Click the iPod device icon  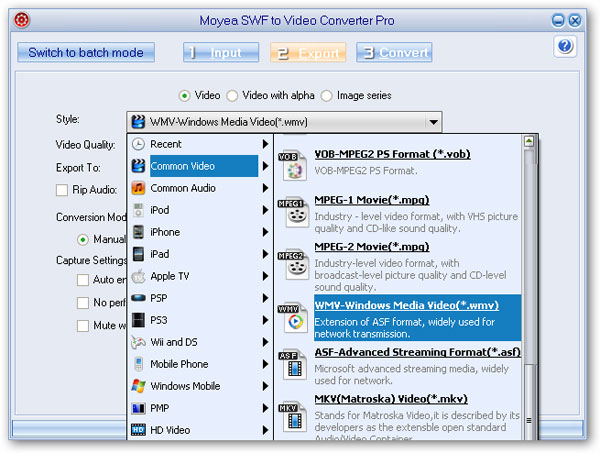(138, 210)
